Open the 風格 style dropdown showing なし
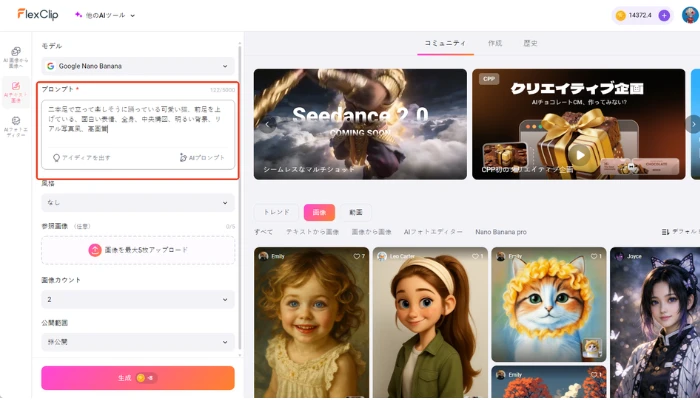 tap(138, 203)
